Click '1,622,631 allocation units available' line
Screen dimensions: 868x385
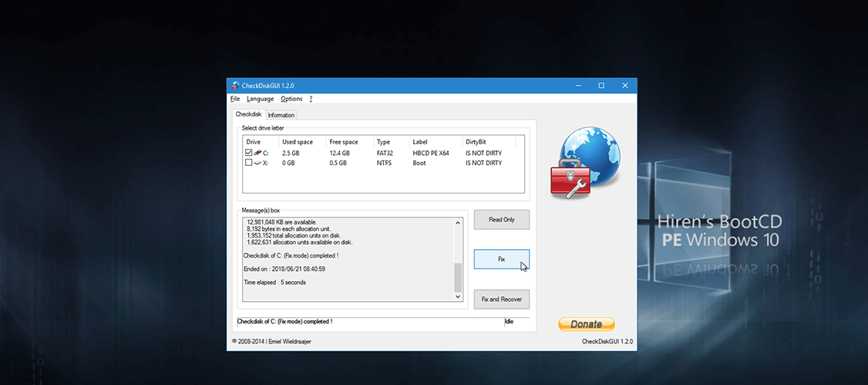coord(299,242)
